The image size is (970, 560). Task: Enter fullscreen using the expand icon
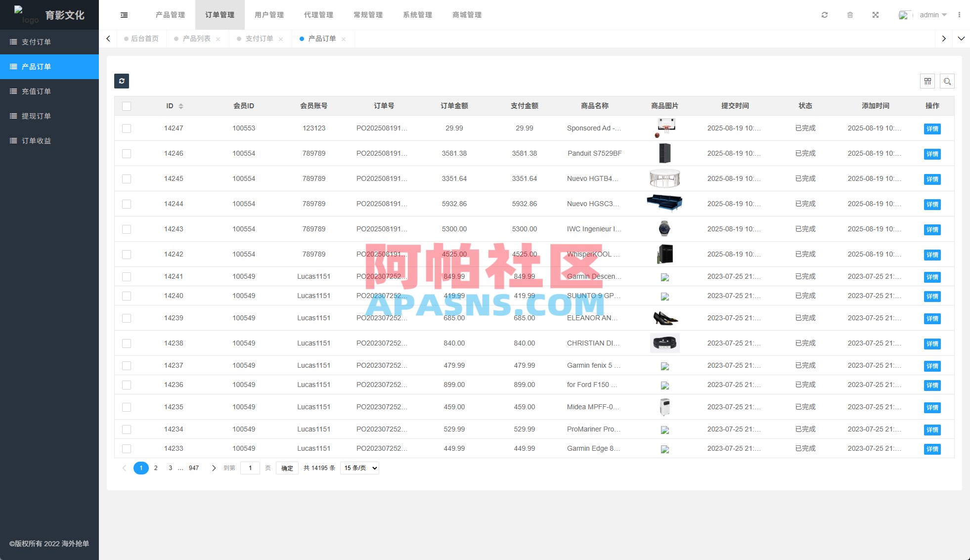click(876, 15)
